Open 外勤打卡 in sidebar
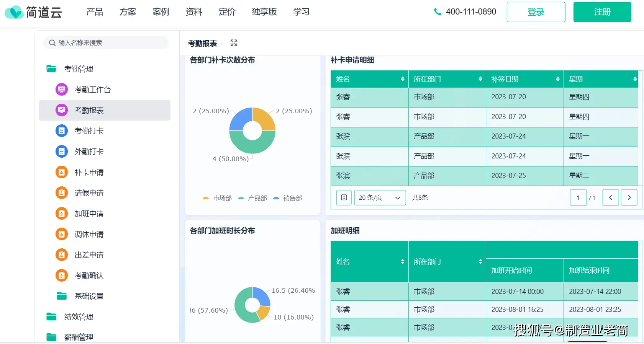 tap(105, 152)
